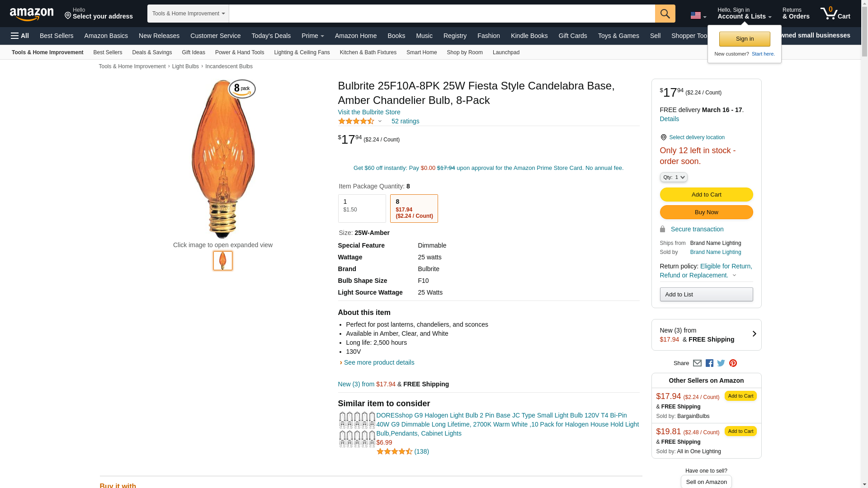This screenshot has width=868, height=488.
Task: Open the All hamburger menu
Action: tap(20, 36)
